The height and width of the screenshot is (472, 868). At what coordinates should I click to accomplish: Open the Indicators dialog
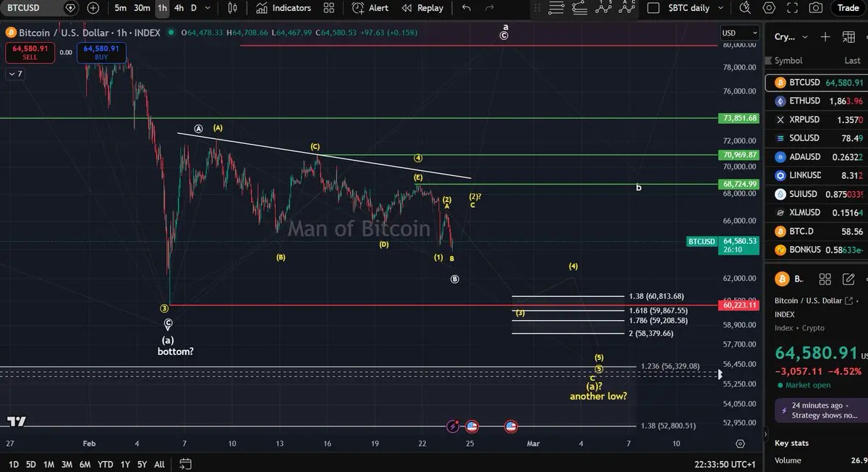click(284, 8)
